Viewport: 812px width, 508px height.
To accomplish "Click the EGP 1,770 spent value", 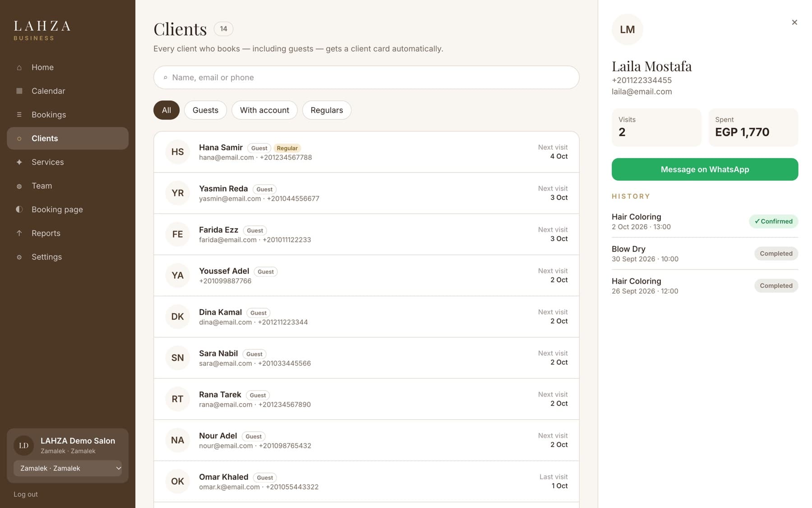I will point(742,132).
